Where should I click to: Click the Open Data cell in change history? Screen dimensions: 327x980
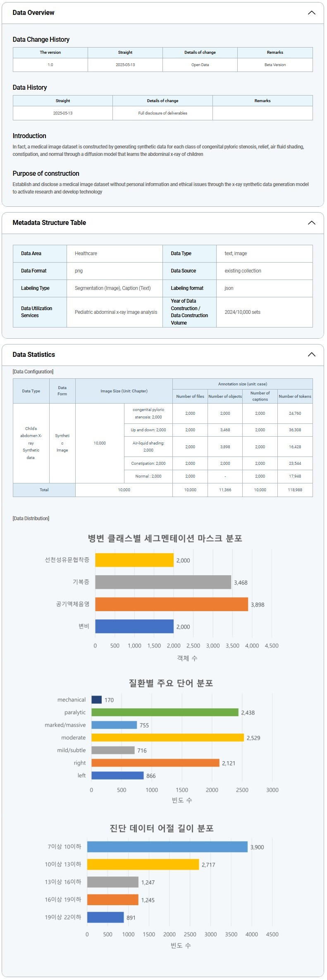pyautogui.click(x=200, y=65)
